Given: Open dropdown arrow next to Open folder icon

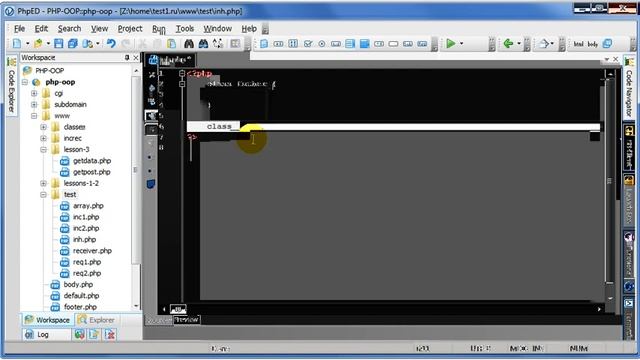Looking at the screenshot, I should [48, 43].
